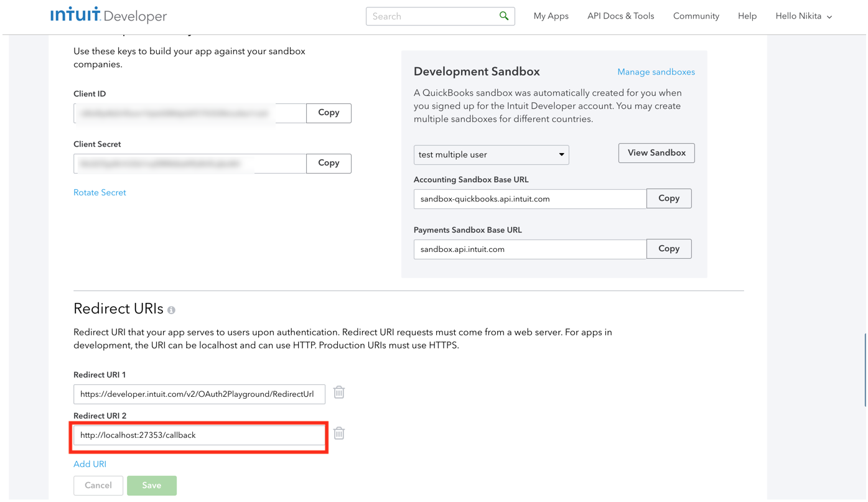The width and height of the screenshot is (868, 502).
Task: Open My Apps in the navigation
Action: click(x=551, y=16)
